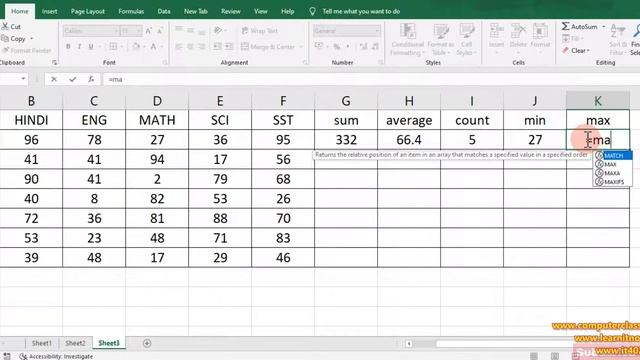Open Conditional Formatting menu
The width and height of the screenshot is (640, 360).
(x=407, y=39)
